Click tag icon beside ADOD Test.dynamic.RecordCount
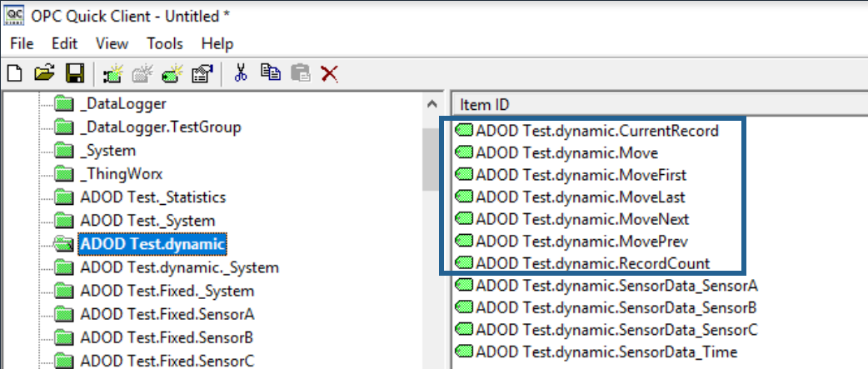The height and width of the screenshot is (369, 868). pos(464,263)
